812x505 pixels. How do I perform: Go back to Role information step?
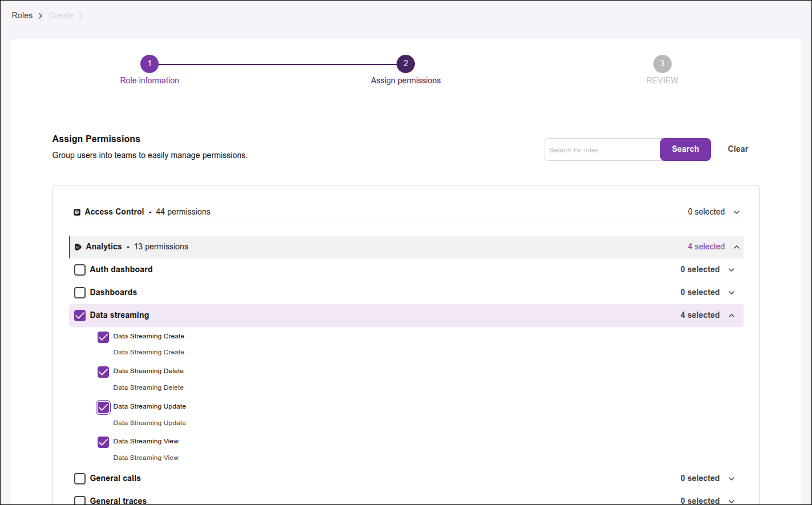(150, 80)
